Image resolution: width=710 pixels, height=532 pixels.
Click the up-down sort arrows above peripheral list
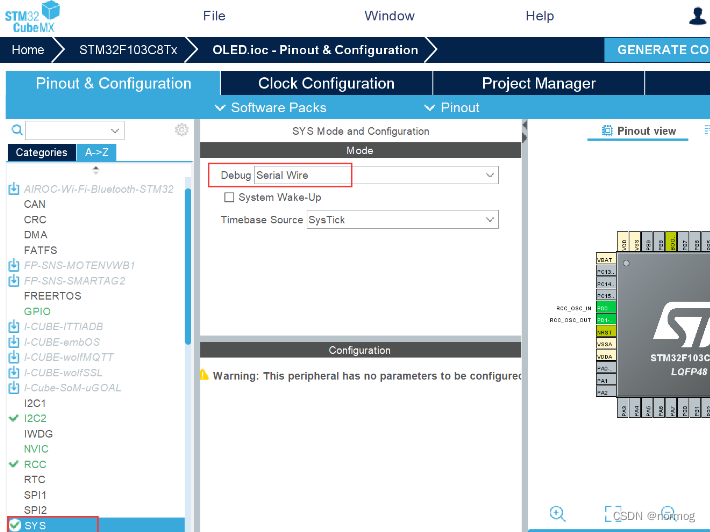pyautogui.click(x=96, y=170)
